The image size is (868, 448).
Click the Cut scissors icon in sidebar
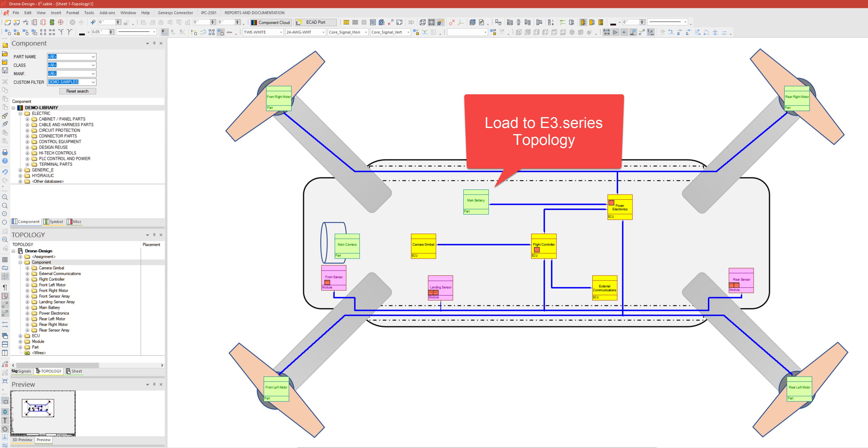coord(5,82)
